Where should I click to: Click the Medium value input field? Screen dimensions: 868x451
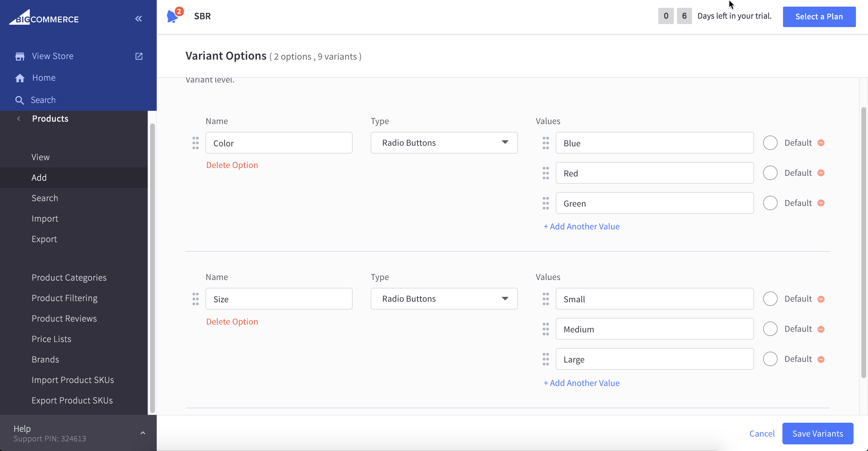(655, 329)
